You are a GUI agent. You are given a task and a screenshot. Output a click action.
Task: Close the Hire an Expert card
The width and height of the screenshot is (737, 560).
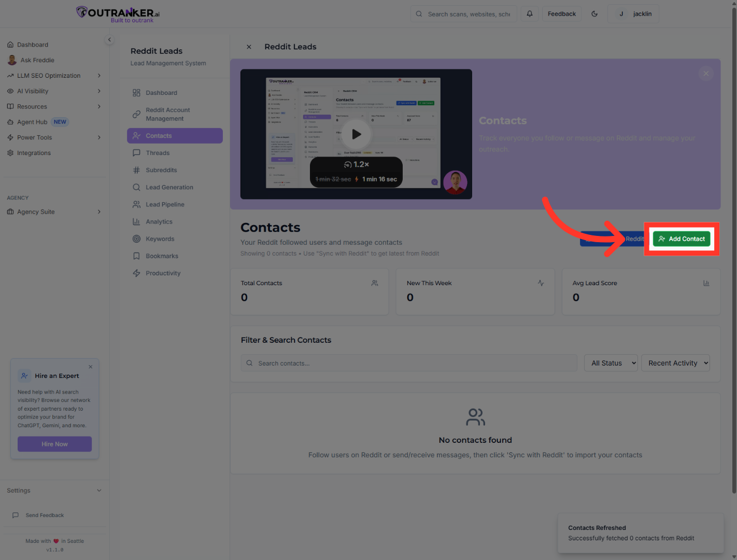point(91,367)
